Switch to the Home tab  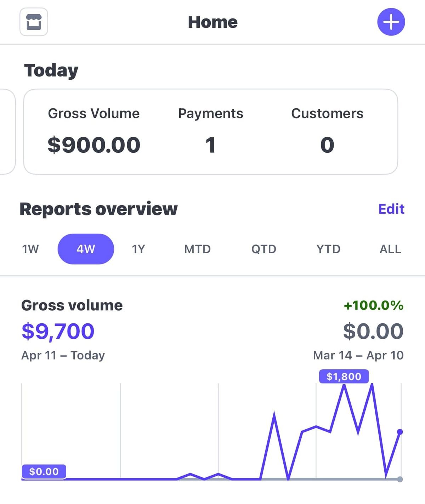[x=212, y=22]
